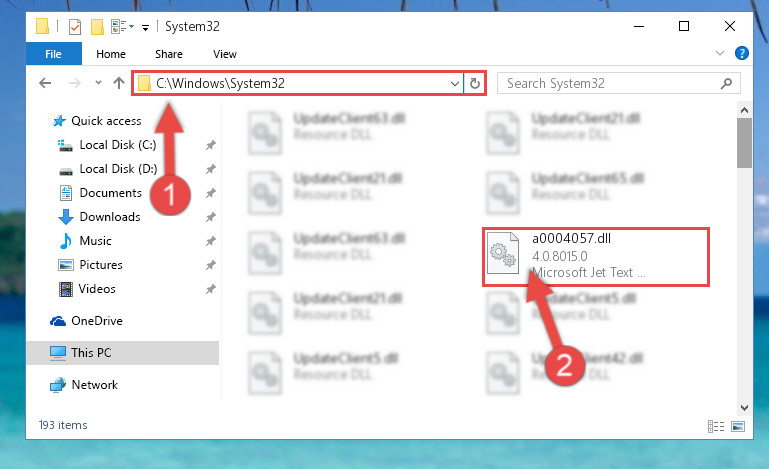Click the Back navigation arrow

(45, 83)
